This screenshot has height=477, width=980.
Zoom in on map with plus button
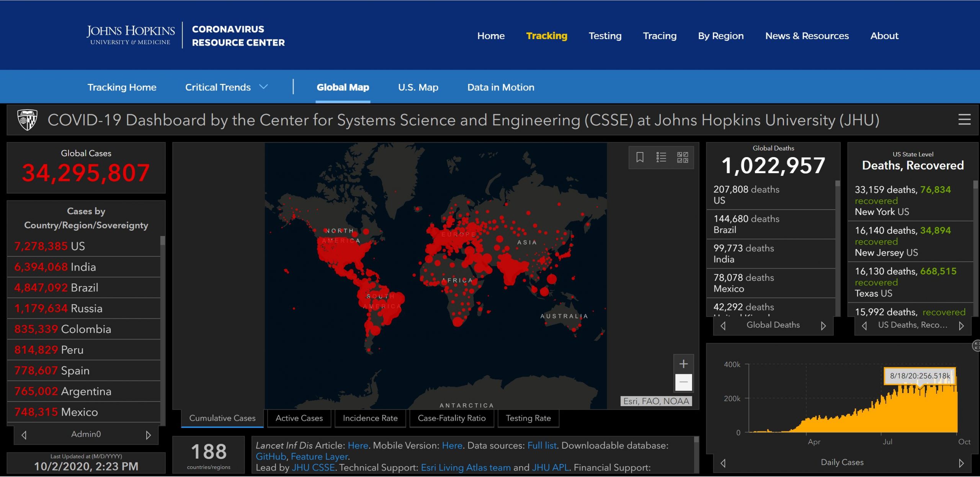(x=683, y=364)
